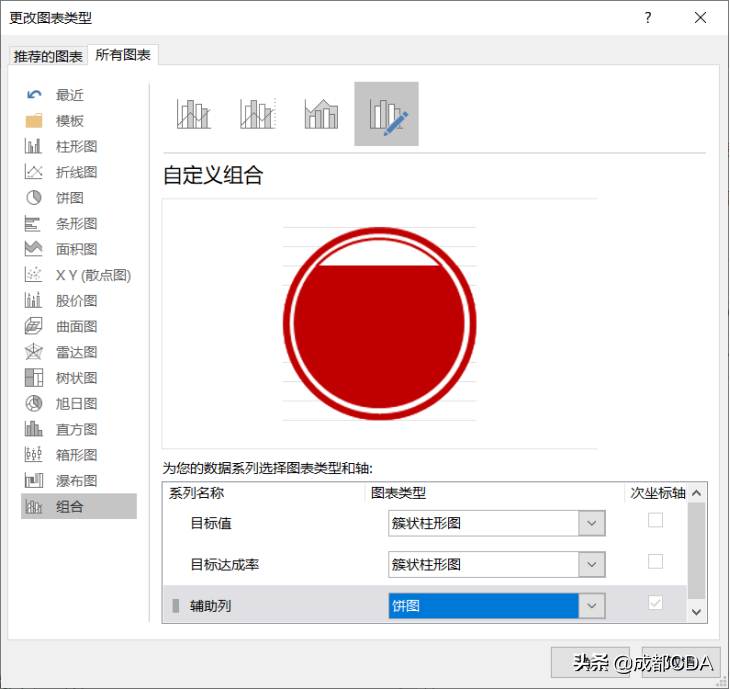Click the 次坐标轴 column header
Image resolution: width=730 pixels, height=689 pixels.
[657, 493]
